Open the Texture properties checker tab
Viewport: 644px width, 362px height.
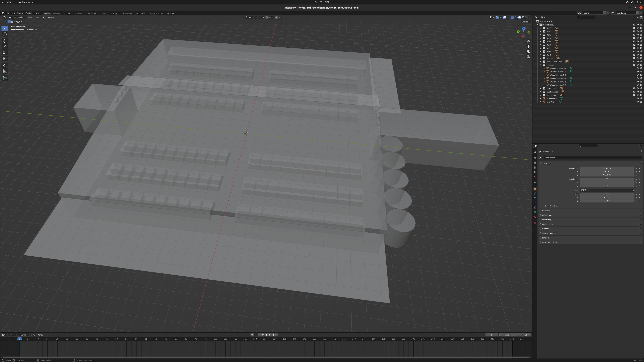coord(535,223)
